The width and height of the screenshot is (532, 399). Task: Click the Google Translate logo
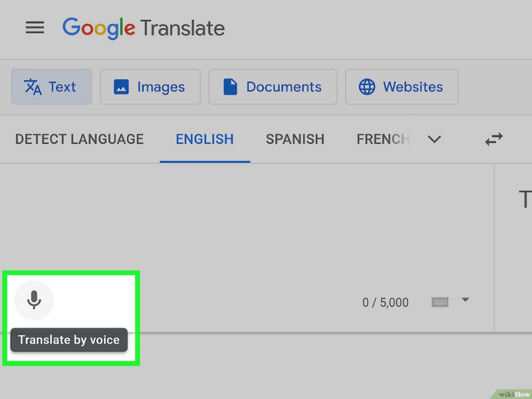pyautogui.click(x=144, y=28)
